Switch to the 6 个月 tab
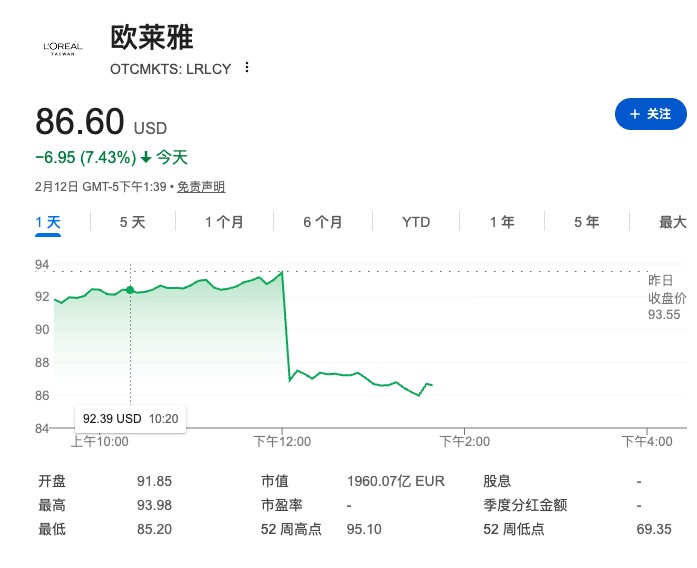The height and width of the screenshot is (568, 697). [323, 222]
